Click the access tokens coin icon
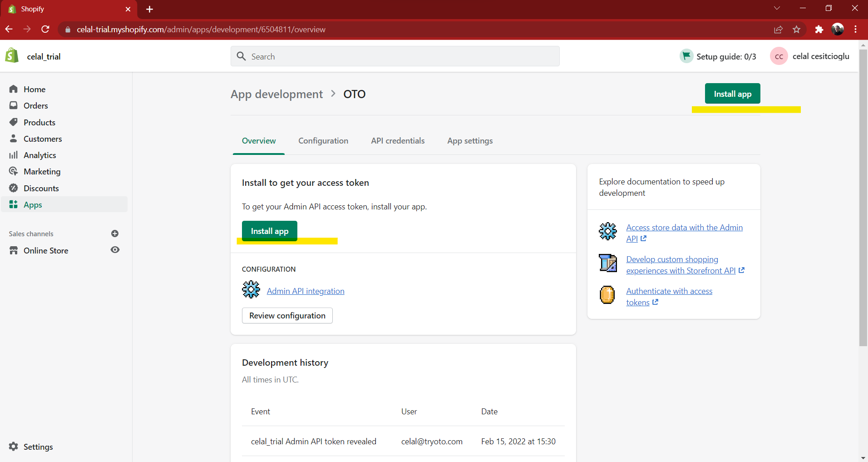The image size is (868, 462). (607, 295)
